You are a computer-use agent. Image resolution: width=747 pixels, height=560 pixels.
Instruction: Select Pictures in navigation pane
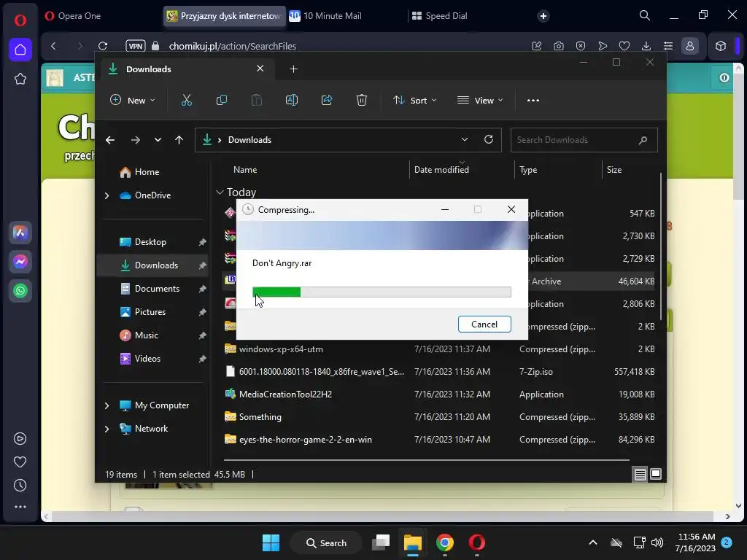150,312
